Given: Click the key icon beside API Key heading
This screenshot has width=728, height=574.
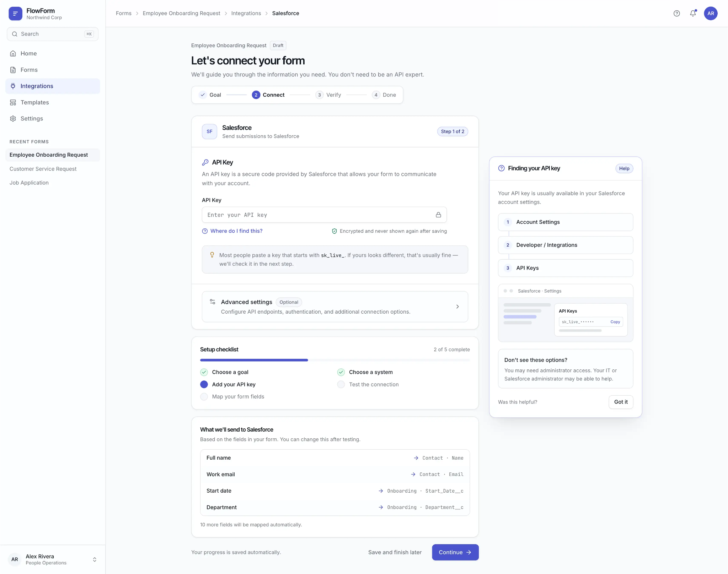Looking at the screenshot, I should [205, 162].
